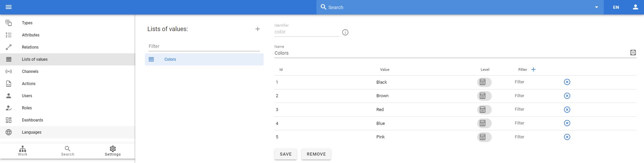
Task: Switch to the Work tab
Action: [23, 151]
